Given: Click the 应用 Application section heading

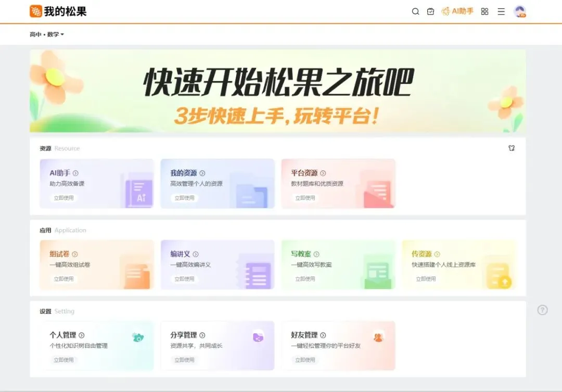Looking at the screenshot, I should [x=63, y=230].
